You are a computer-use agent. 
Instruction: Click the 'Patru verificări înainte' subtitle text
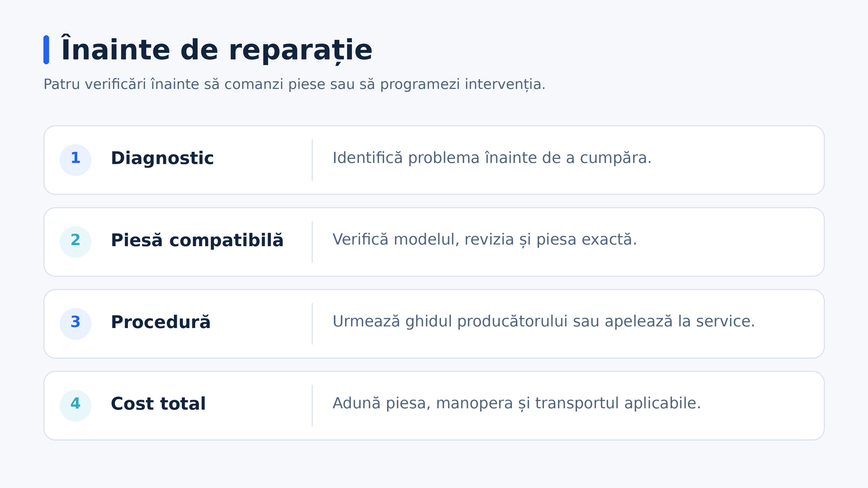[x=295, y=85]
